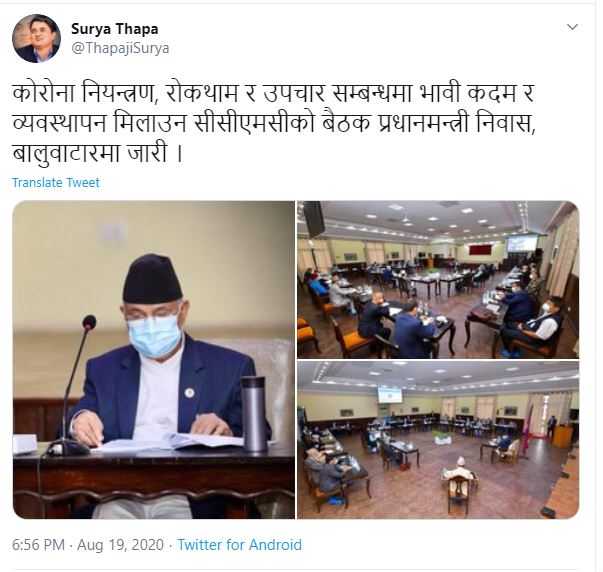The width and height of the screenshot is (603, 572).
Task: Click the wall monitor in top-right photo
Action: click(x=314, y=218)
